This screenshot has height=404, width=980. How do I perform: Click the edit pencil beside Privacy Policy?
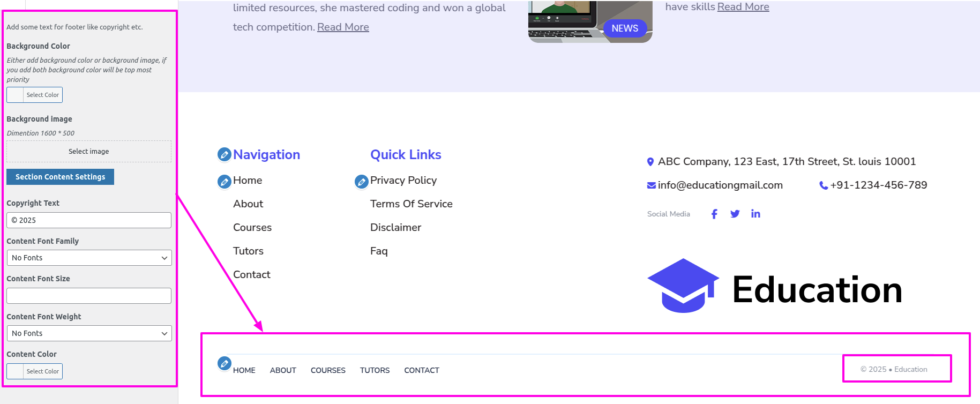pos(362,182)
